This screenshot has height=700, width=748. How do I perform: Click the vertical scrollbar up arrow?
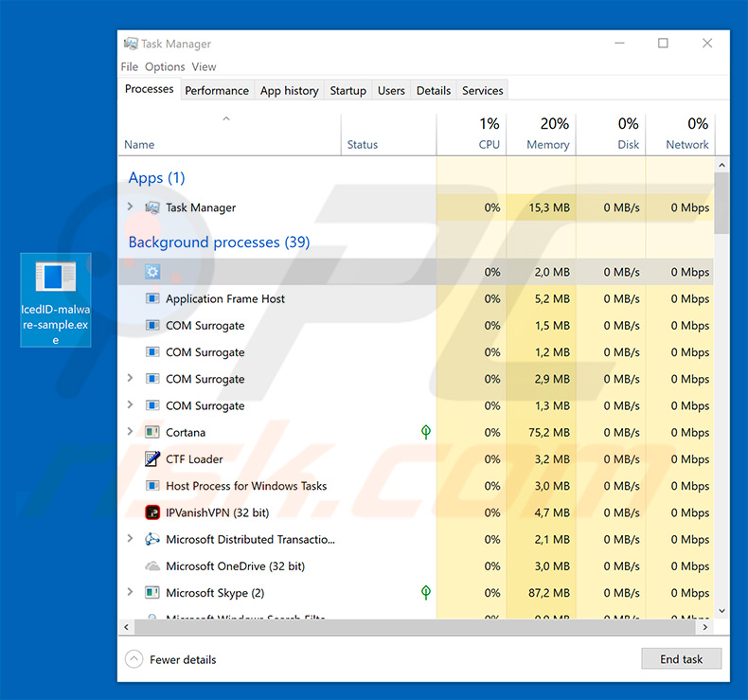721,165
